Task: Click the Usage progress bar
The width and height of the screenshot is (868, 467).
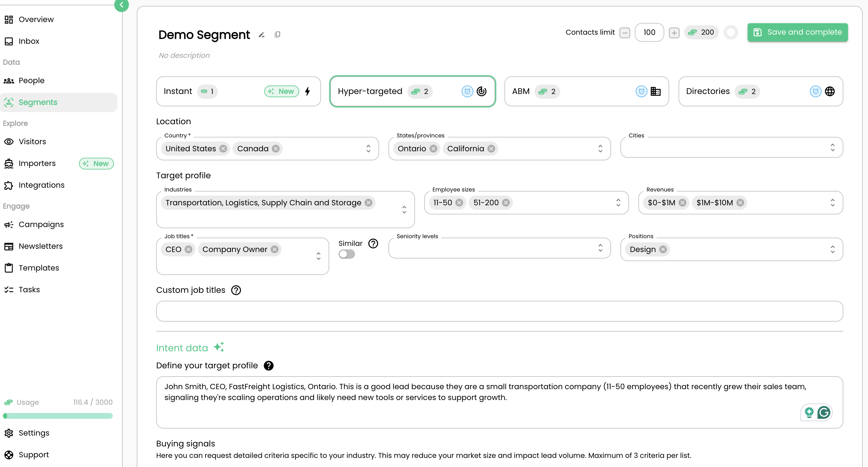Action: click(58, 416)
